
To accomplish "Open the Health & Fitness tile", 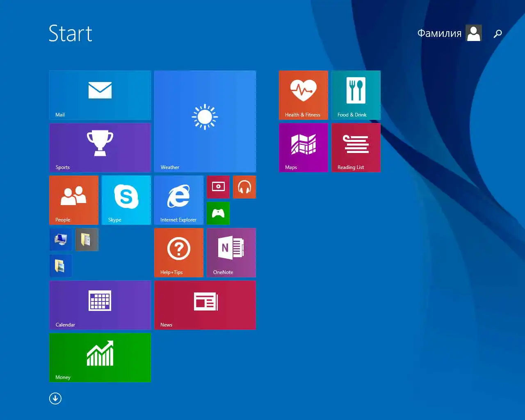I will (x=304, y=95).
